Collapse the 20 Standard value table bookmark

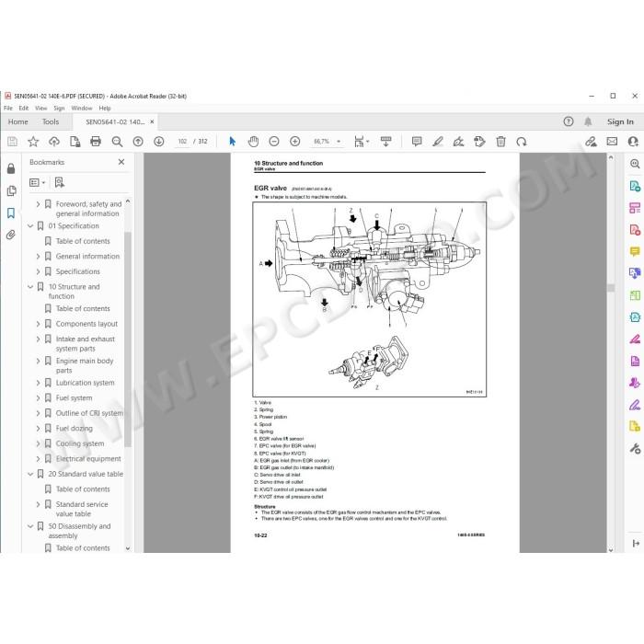tap(30, 474)
